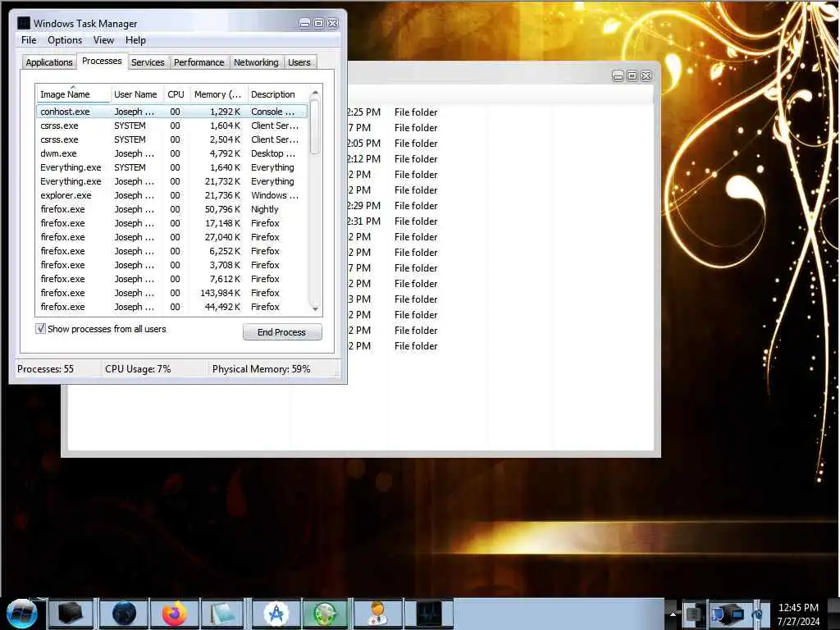The height and width of the screenshot is (630, 840).
Task: Select firefox.exe using 44,492 K
Action: pyautogui.click(x=172, y=307)
